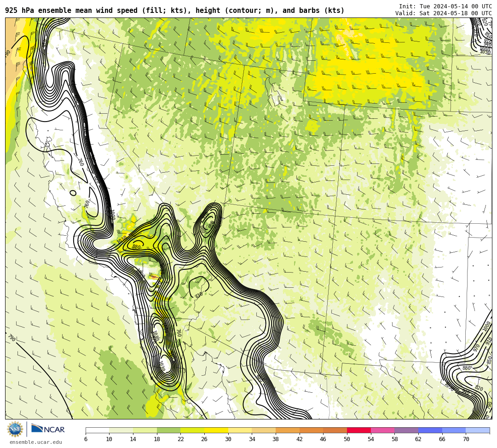
Task: Click the 22-26 kts yellow-green swatch
Action: click(x=192, y=430)
